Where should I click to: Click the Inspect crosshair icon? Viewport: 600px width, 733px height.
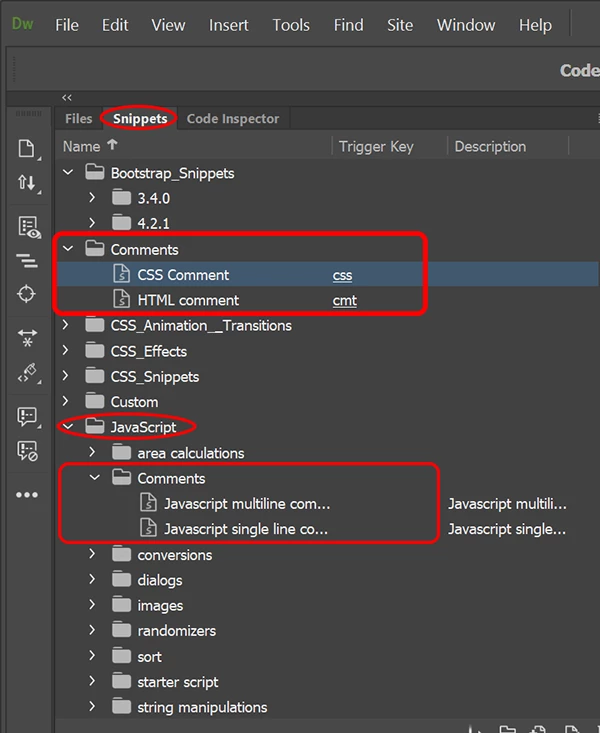26,294
